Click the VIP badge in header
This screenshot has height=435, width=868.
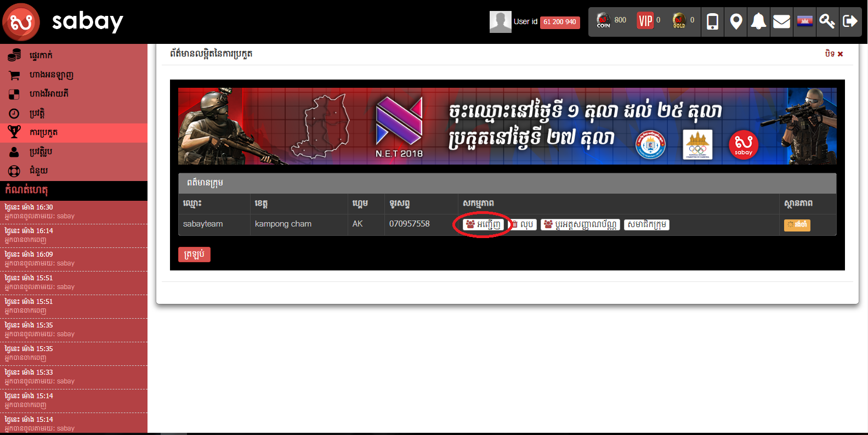tap(645, 21)
